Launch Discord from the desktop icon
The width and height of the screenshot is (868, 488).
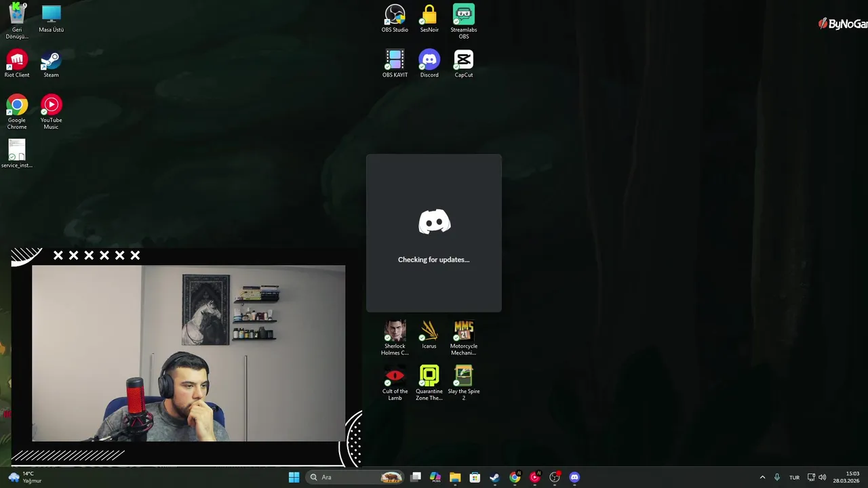point(429,64)
